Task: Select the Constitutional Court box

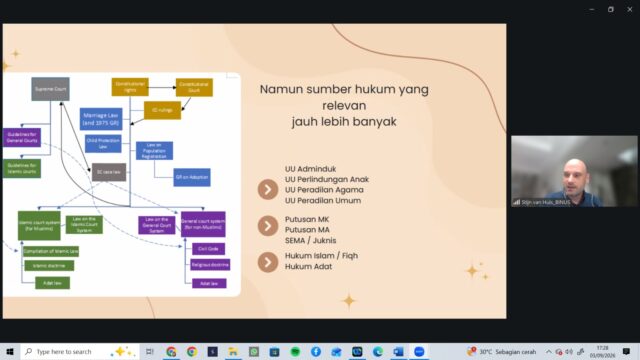Action: click(x=194, y=87)
